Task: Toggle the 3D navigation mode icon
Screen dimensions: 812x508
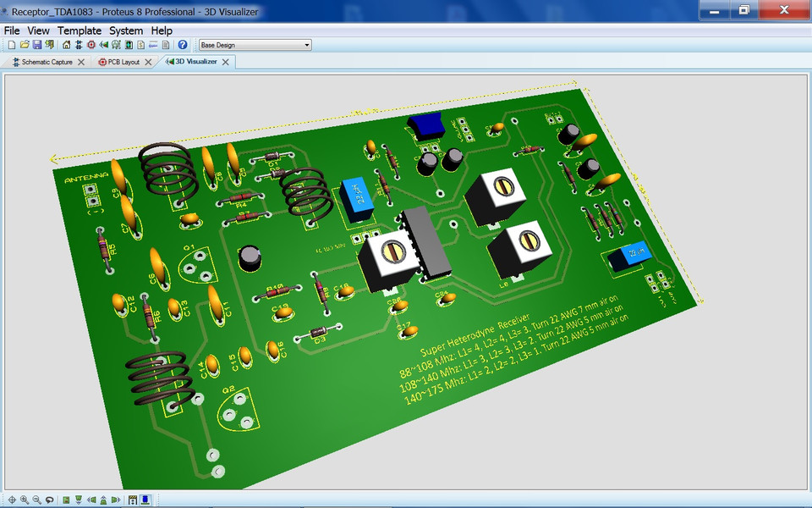Action: (x=145, y=500)
